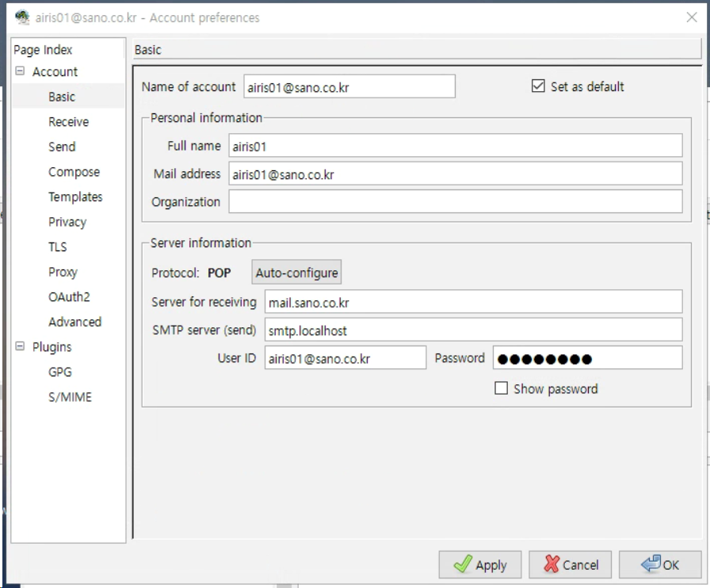Select OAuth2 in the page index

(x=69, y=297)
